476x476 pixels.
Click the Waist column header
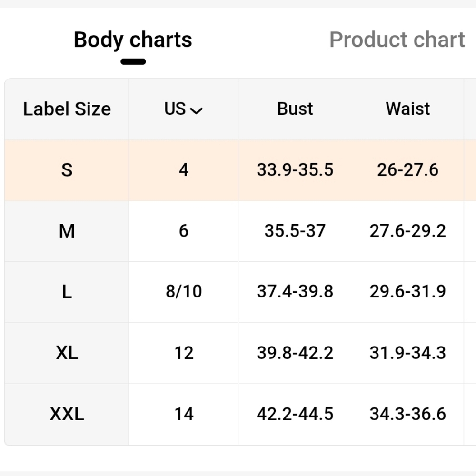[x=408, y=109]
